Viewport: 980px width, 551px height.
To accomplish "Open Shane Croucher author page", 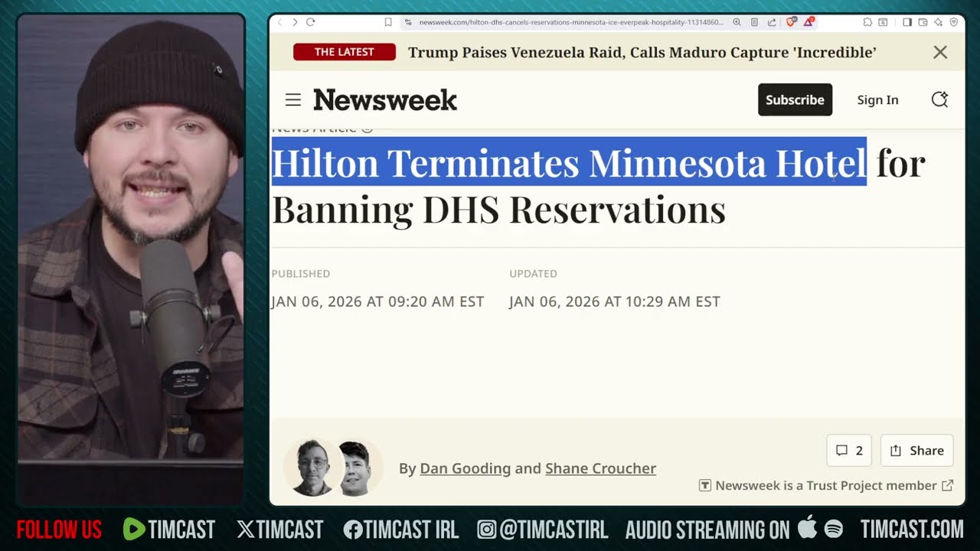I will point(600,468).
